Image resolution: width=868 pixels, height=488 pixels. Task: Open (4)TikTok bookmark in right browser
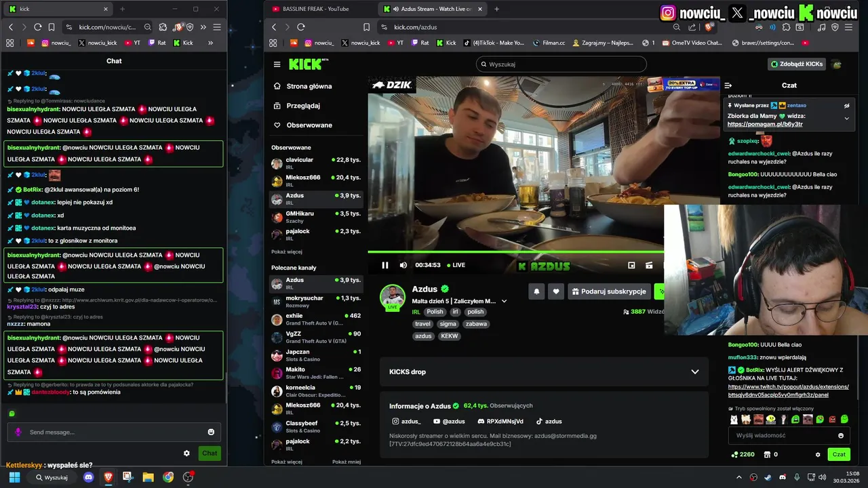click(494, 43)
